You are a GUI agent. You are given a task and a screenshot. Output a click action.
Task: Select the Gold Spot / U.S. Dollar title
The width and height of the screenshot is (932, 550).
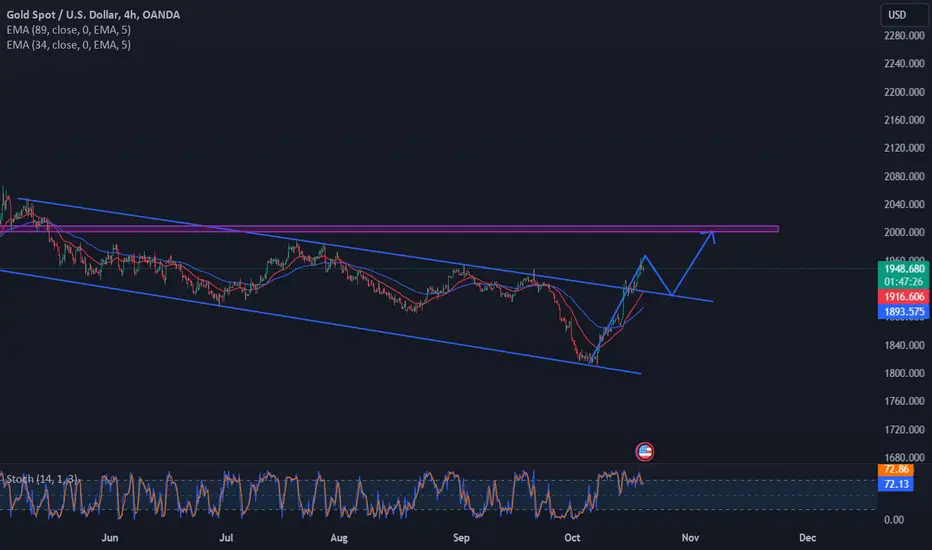pyautogui.click(x=93, y=15)
